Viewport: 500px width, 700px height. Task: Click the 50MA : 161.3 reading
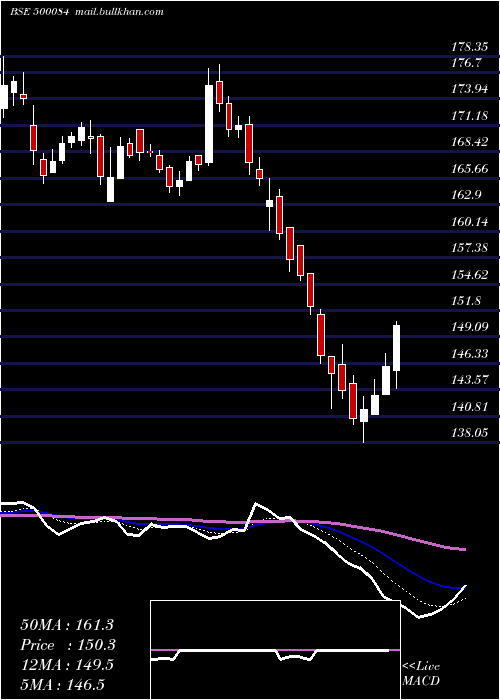point(67,625)
